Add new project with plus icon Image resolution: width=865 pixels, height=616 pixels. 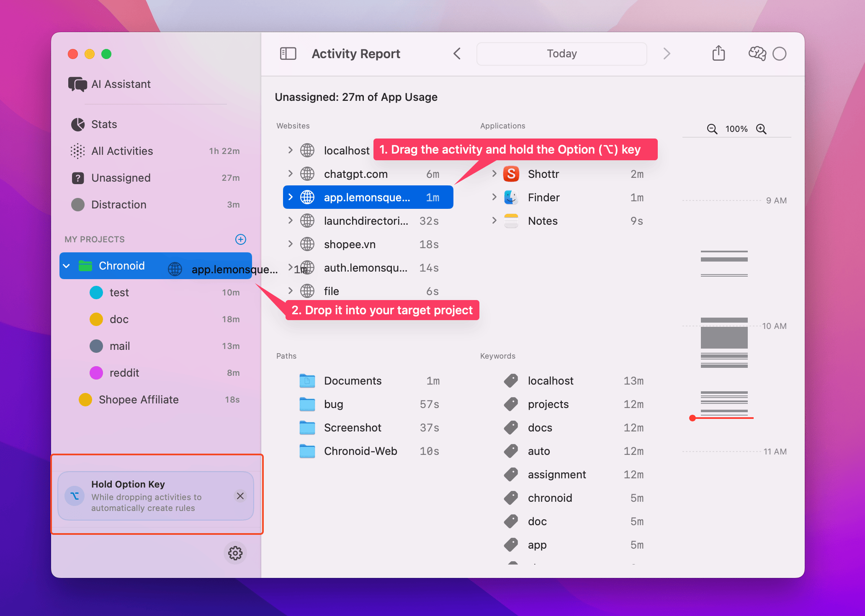click(241, 239)
